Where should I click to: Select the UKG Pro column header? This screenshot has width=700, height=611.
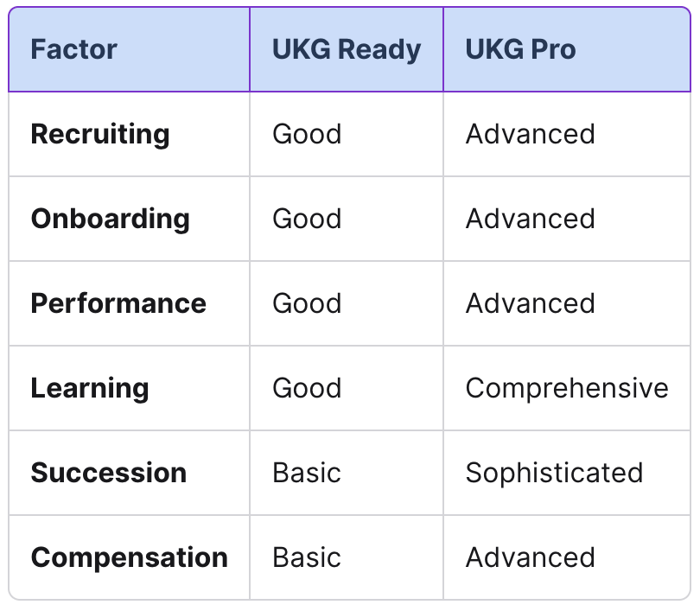[520, 49]
